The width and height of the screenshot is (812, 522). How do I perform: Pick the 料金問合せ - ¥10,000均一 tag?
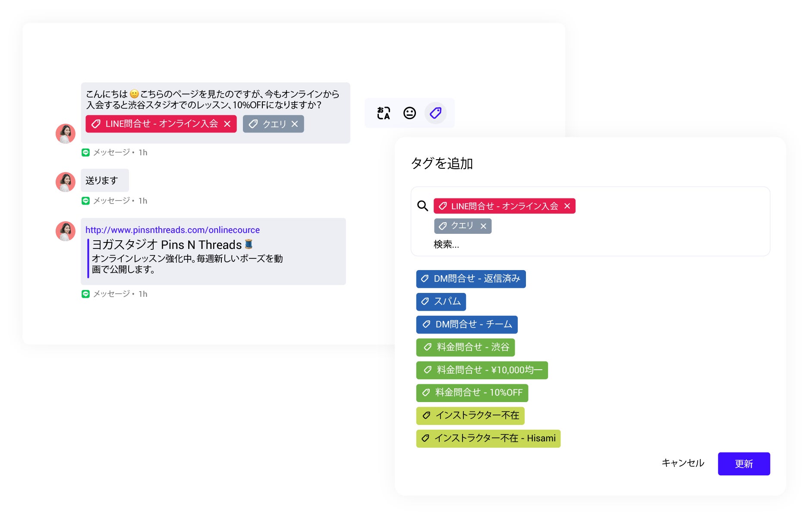(x=482, y=370)
